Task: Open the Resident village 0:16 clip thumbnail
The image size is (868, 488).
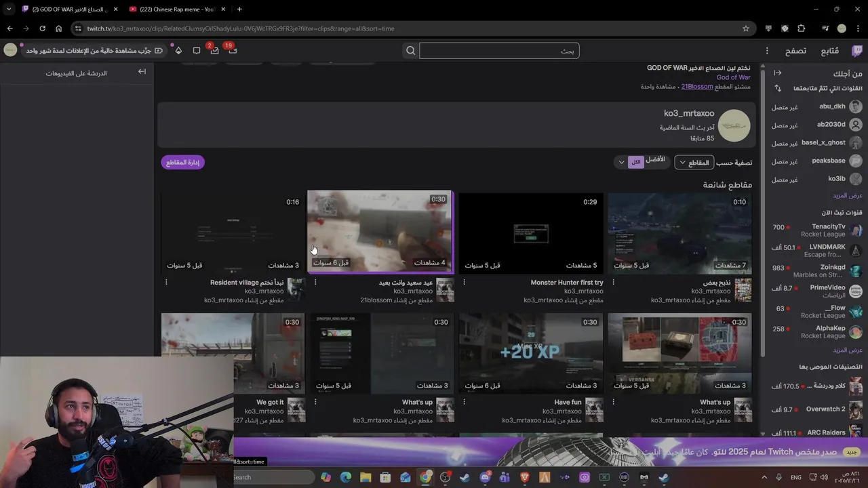Action: tap(233, 232)
